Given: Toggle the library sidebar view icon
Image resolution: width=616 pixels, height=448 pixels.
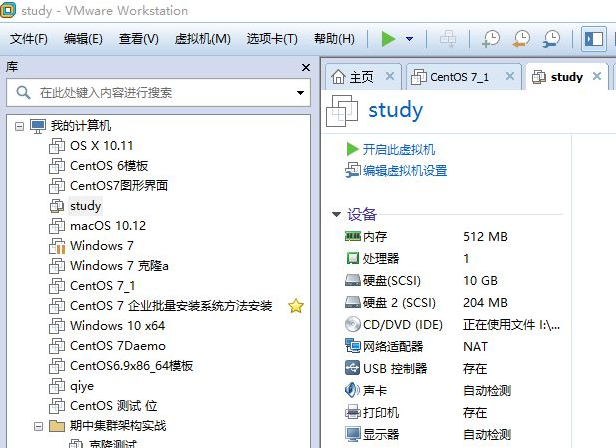Looking at the screenshot, I should (x=593, y=39).
